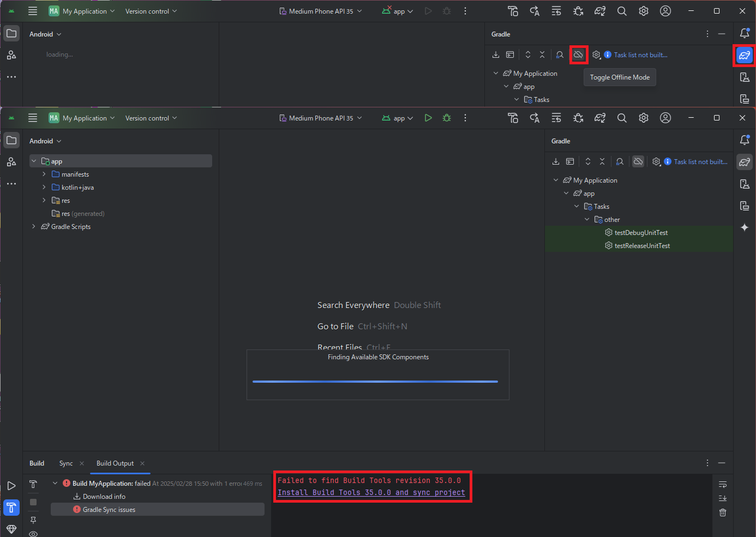This screenshot has height=537, width=756.
Task: Pin the build tab with pin icon
Action: [33, 520]
